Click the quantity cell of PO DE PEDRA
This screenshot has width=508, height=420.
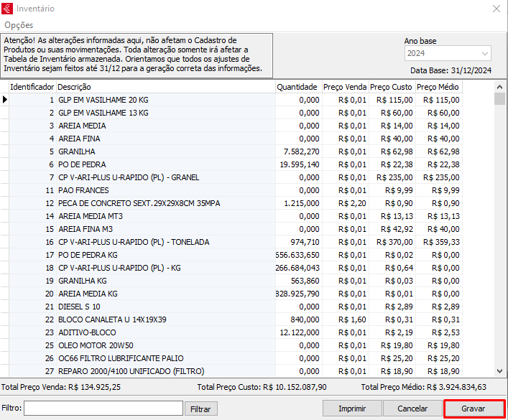pyautogui.click(x=297, y=164)
